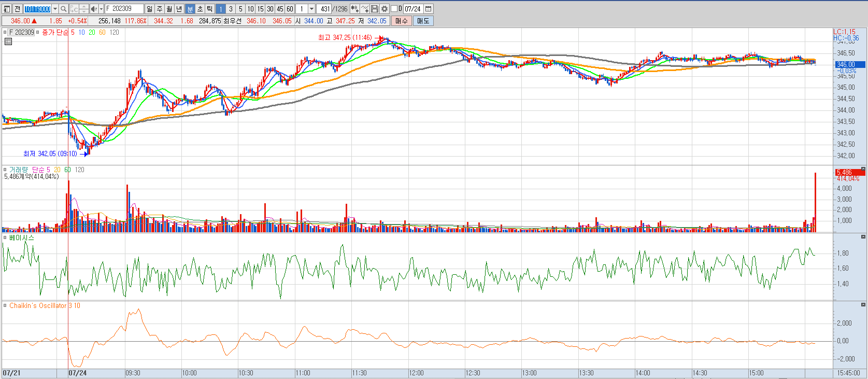Screen dimensions: 868x379
Task: Select the 1-minute interval button
Action: 221,9
